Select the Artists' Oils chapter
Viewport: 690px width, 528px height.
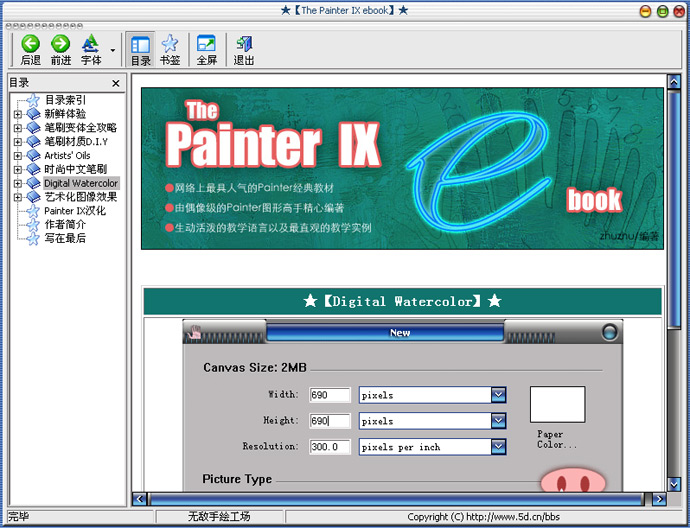tap(67, 155)
